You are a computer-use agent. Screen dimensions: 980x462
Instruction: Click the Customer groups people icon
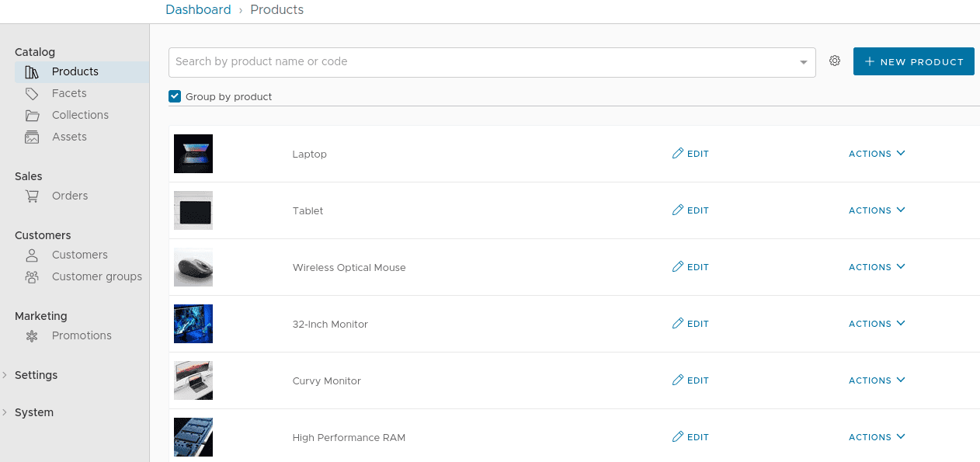[32, 277]
